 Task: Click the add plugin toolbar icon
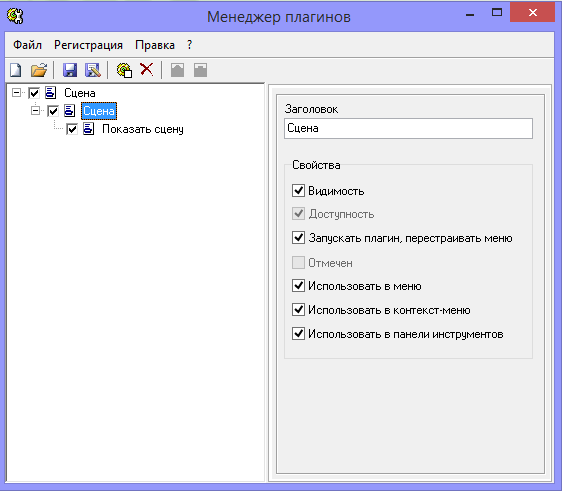tap(124, 70)
